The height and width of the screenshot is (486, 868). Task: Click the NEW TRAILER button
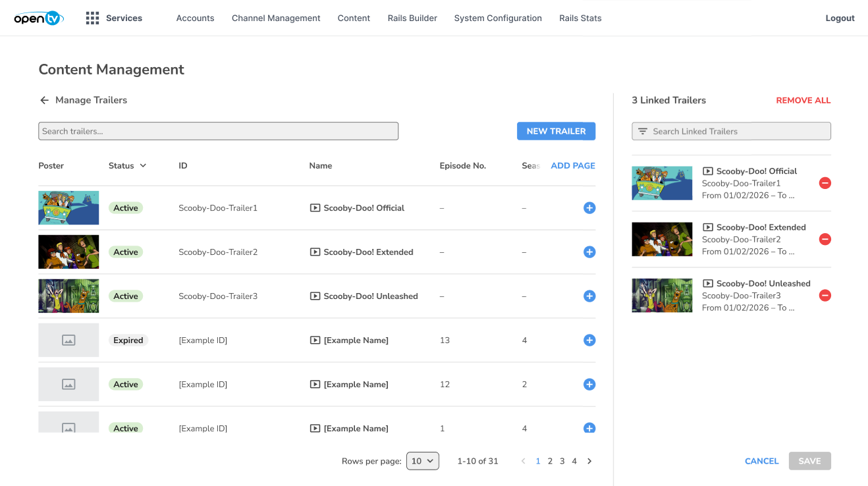pyautogui.click(x=556, y=131)
